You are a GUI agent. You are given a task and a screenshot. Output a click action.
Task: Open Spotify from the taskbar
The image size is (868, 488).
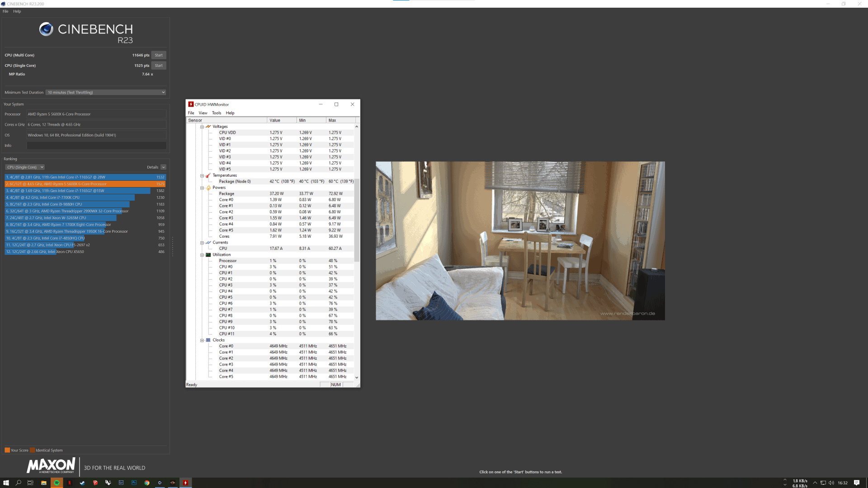click(57, 483)
